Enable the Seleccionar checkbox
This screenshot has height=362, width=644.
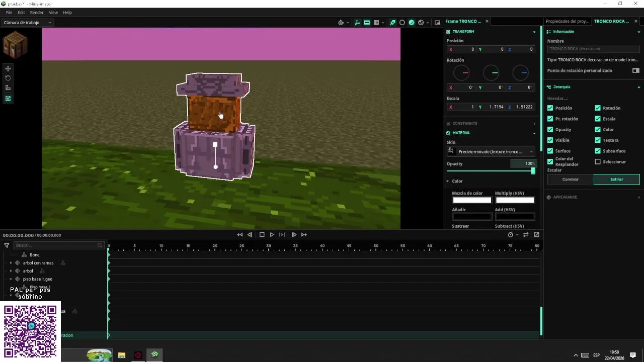[x=598, y=162]
